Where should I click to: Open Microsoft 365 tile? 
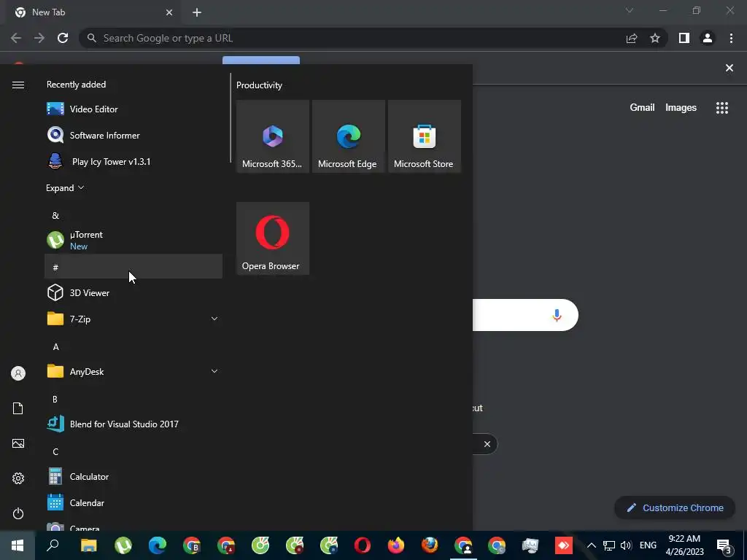click(273, 136)
